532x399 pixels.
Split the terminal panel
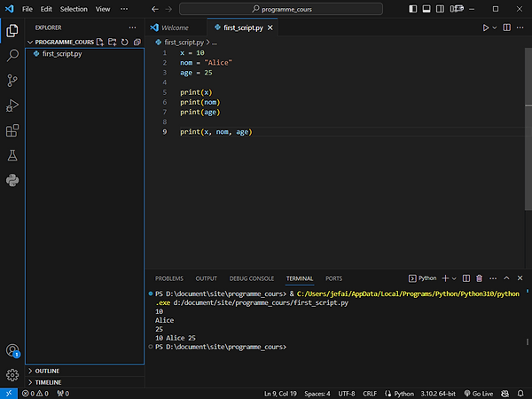(466, 278)
